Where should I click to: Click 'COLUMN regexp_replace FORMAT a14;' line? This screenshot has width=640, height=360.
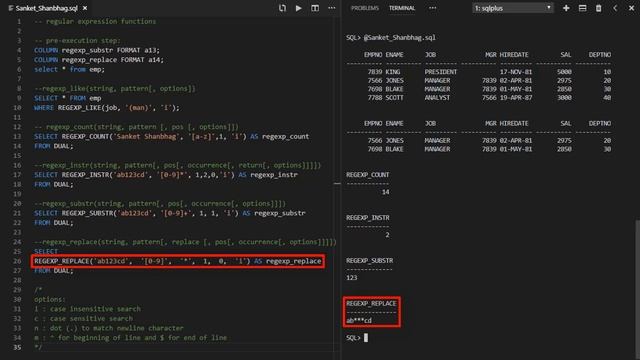click(99, 60)
